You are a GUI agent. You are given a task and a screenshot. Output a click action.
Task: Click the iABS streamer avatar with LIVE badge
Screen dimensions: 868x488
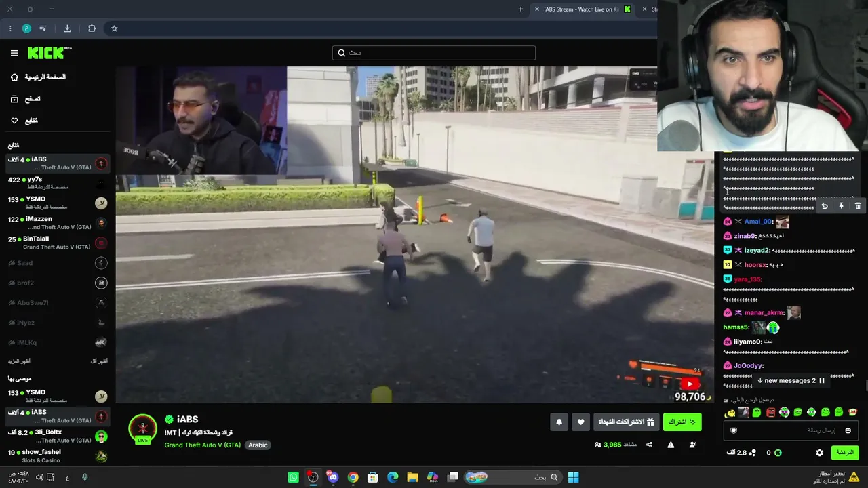click(142, 429)
